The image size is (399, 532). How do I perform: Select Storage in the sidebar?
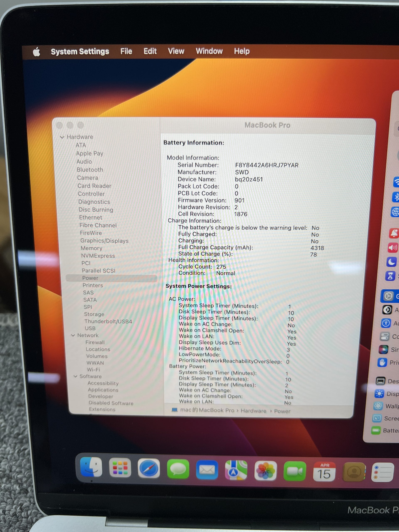pyautogui.click(x=94, y=314)
